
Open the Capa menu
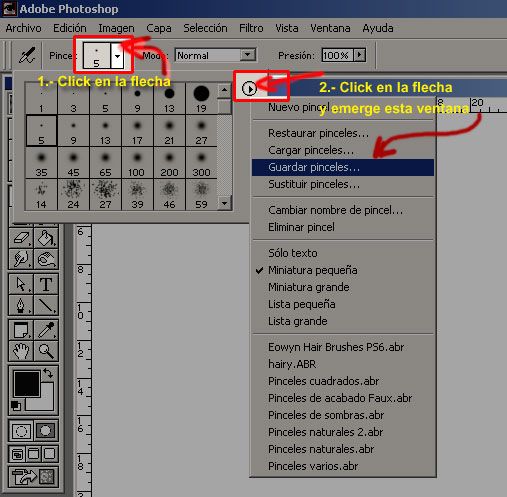pyautogui.click(x=159, y=28)
